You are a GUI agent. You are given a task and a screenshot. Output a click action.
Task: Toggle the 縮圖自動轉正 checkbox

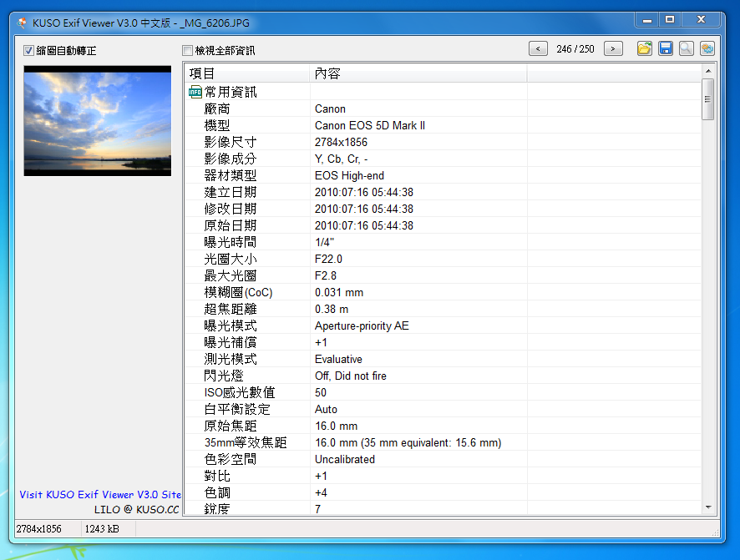pyautogui.click(x=28, y=50)
